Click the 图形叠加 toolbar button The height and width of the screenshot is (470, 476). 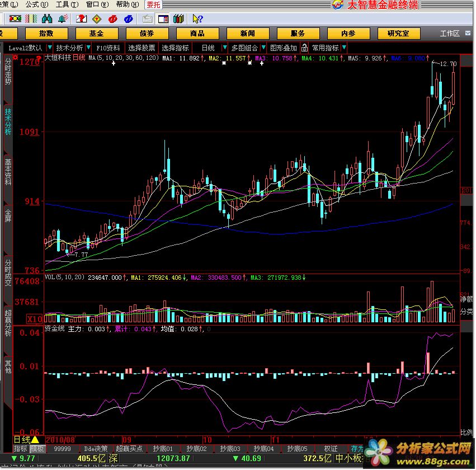(x=283, y=48)
